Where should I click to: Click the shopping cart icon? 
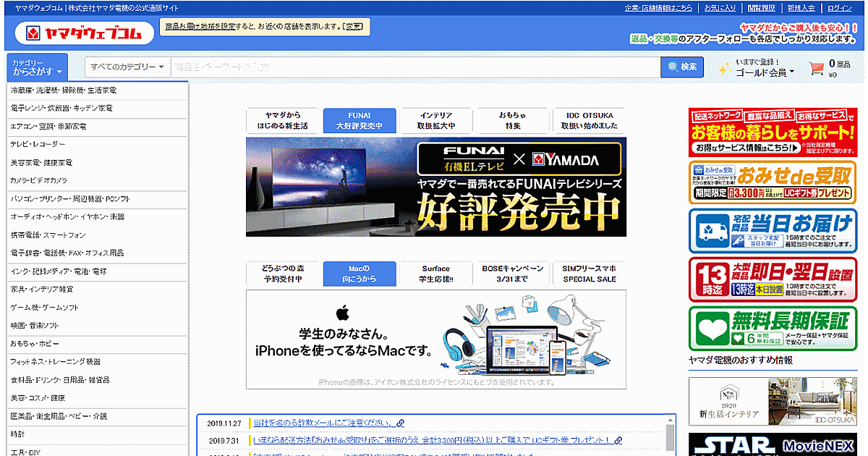pos(817,68)
